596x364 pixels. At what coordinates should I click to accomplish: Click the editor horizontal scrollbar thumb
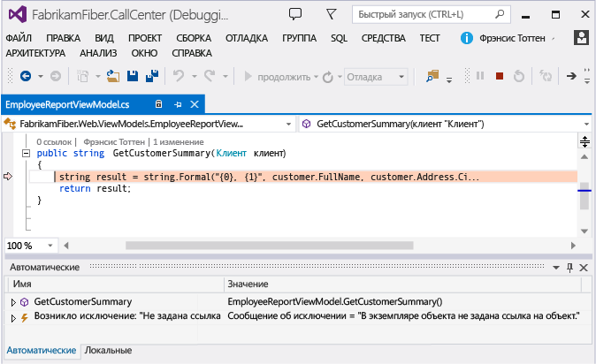[269, 246]
